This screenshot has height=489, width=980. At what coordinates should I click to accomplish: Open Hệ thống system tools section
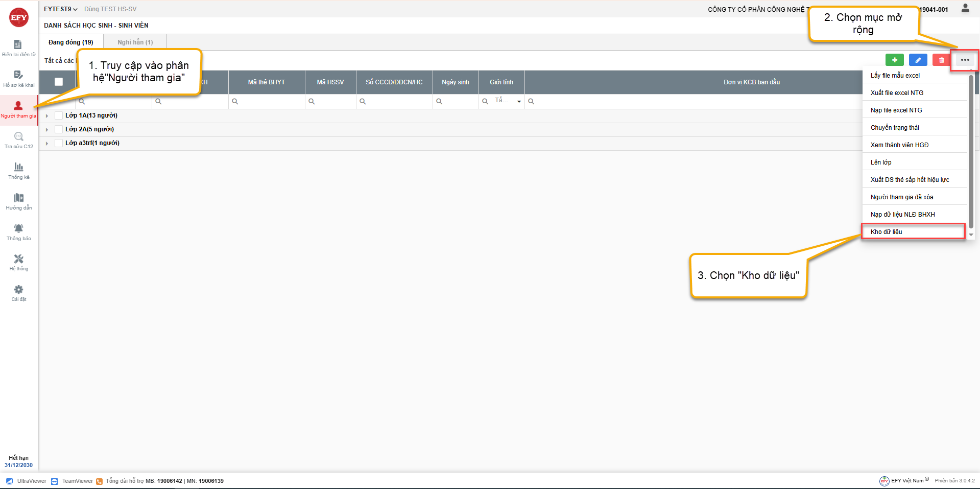[18, 263]
